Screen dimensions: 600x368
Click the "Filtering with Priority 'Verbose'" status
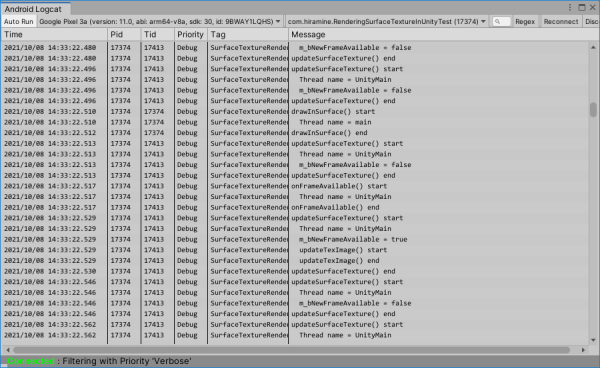pos(127,361)
